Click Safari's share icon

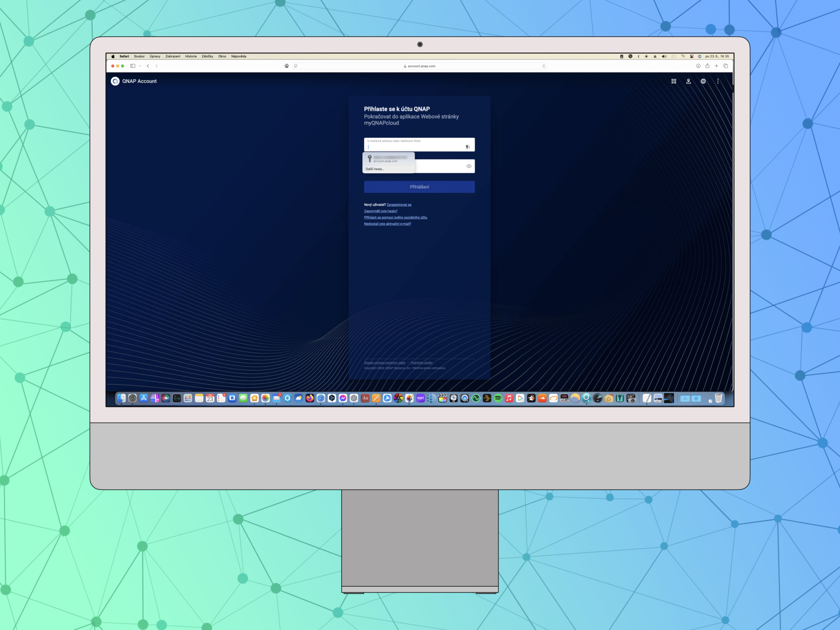[x=707, y=66]
